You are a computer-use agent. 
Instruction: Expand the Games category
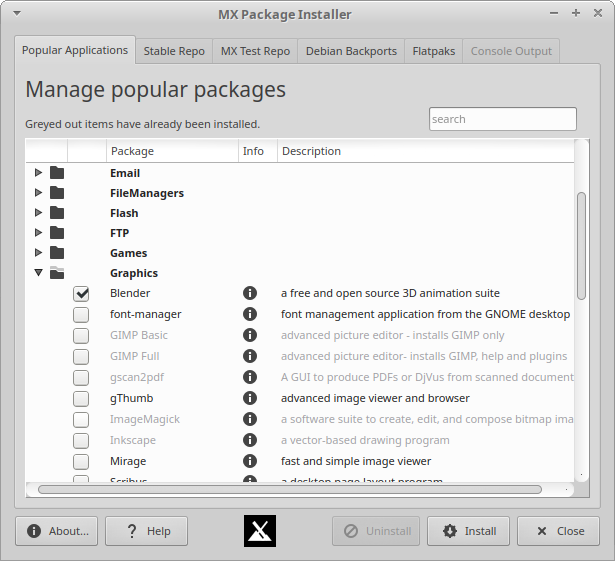(x=38, y=253)
